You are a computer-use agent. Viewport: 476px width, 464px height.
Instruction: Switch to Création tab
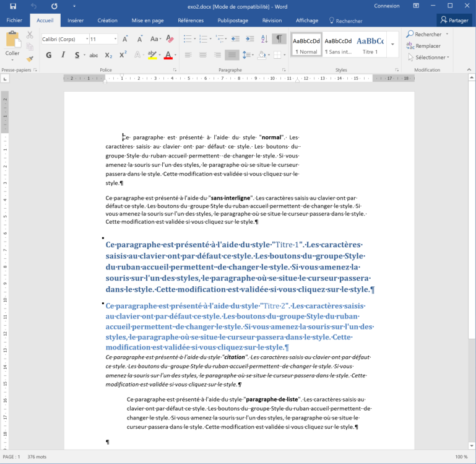pyautogui.click(x=108, y=20)
